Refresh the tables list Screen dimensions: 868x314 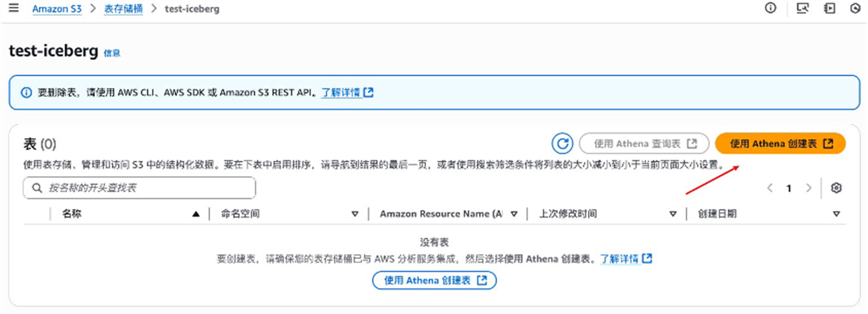pos(562,143)
